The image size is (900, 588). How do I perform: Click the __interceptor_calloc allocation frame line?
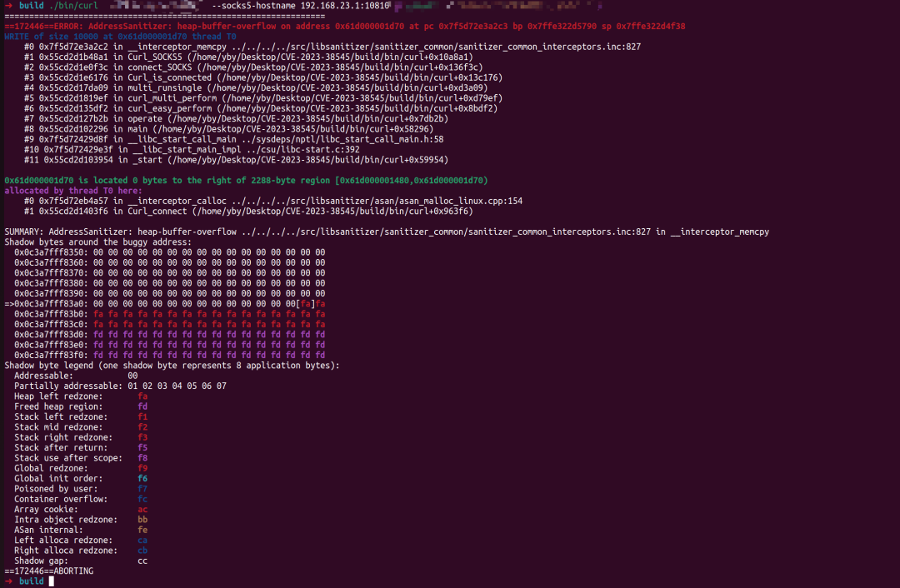[273, 202]
